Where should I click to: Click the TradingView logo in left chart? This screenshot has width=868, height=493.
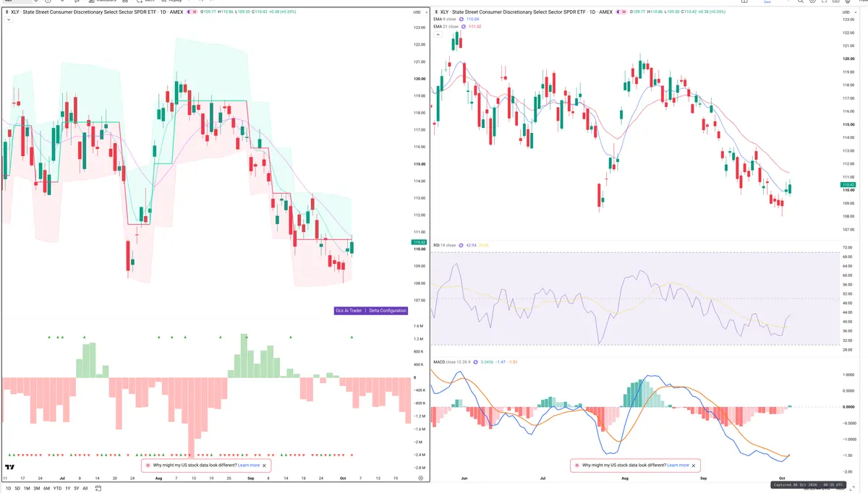tap(9, 468)
